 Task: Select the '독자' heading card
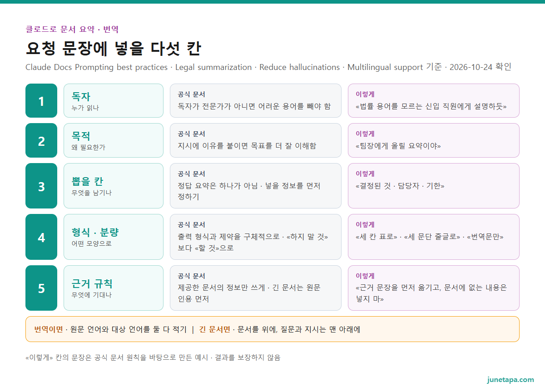(114, 101)
